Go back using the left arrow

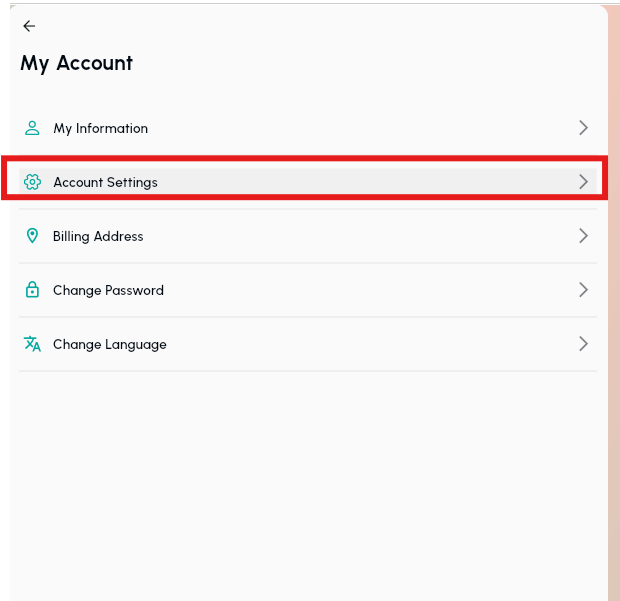[29, 26]
